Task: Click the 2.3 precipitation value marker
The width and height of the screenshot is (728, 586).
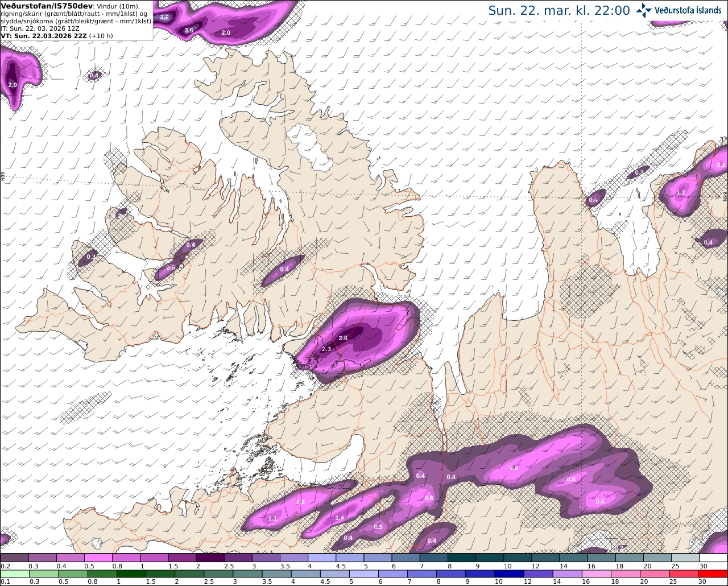Action: [x=326, y=349]
